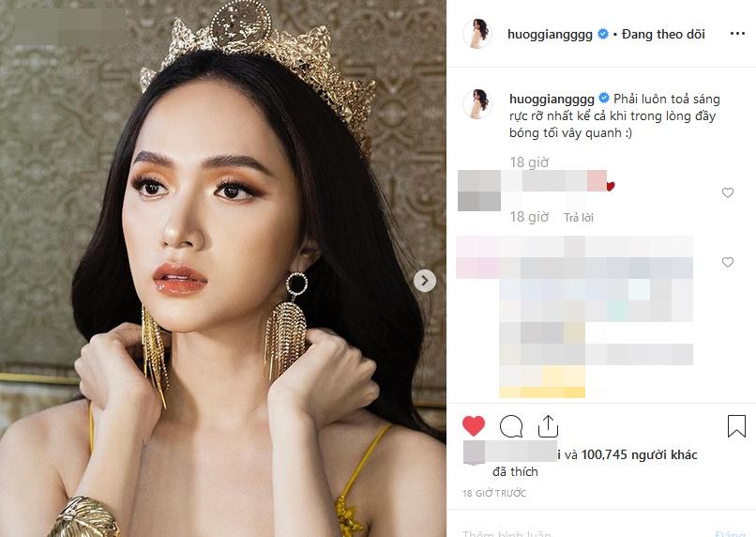This screenshot has width=756, height=537.
Task: Click the '18 GIỜ TRƯỚC' post timestamp
Action: point(494,493)
